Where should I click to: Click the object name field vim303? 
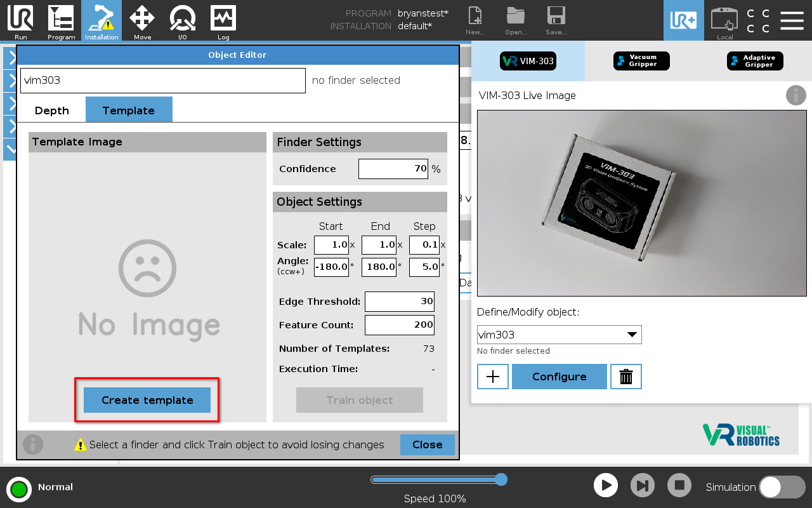[163, 81]
